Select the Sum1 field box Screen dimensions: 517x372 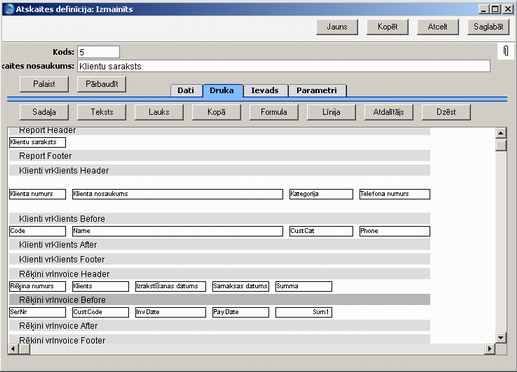pos(304,312)
